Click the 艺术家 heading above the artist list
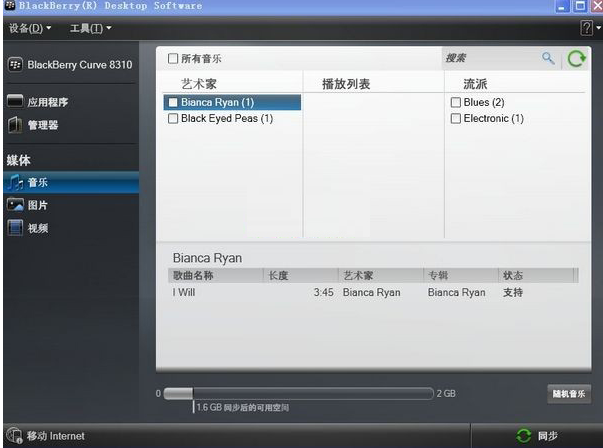Screen dimensions: 603x448 [199, 84]
